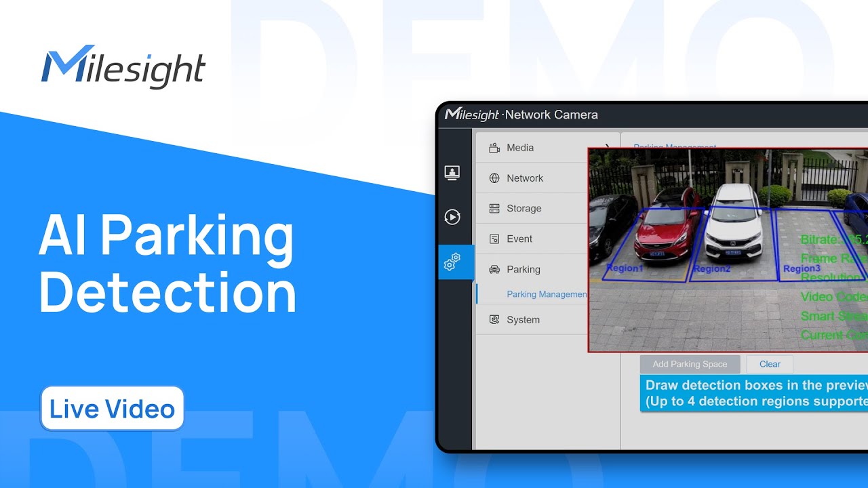Click the System icon
Image resolution: width=868 pixels, height=488 pixels.
tap(494, 320)
